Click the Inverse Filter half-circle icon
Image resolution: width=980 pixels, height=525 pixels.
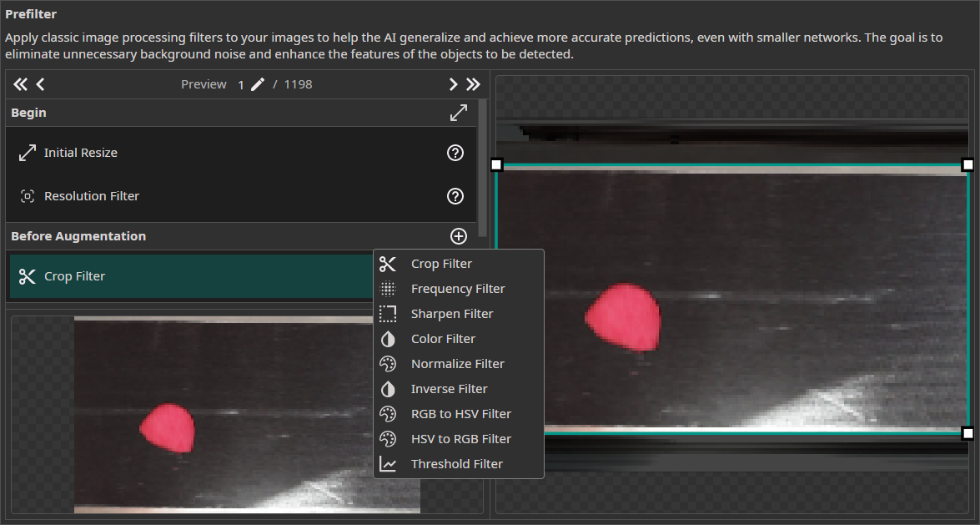(x=388, y=389)
